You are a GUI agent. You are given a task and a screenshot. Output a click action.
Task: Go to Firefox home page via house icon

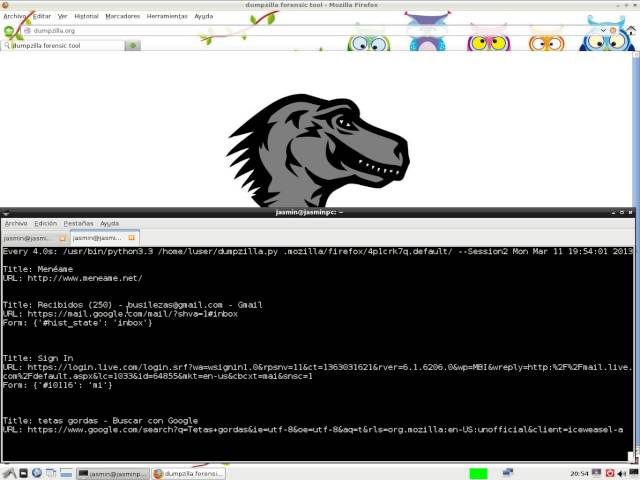tap(631, 31)
